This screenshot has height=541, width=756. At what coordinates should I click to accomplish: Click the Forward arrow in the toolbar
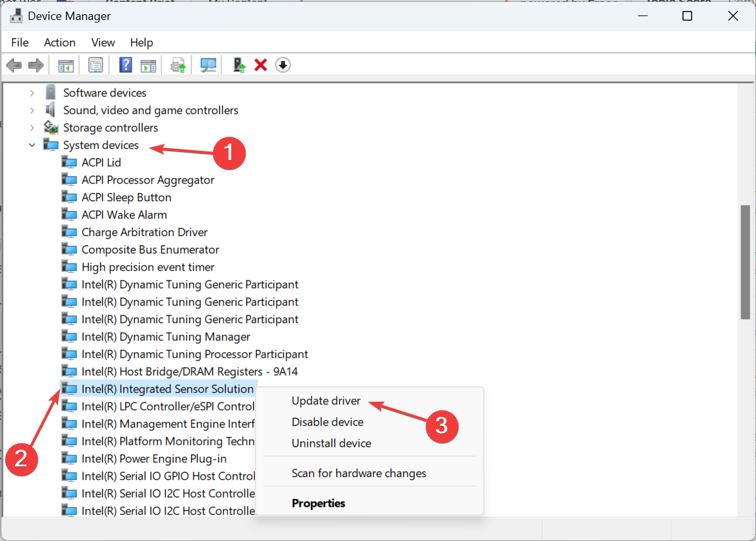click(36, 65)
